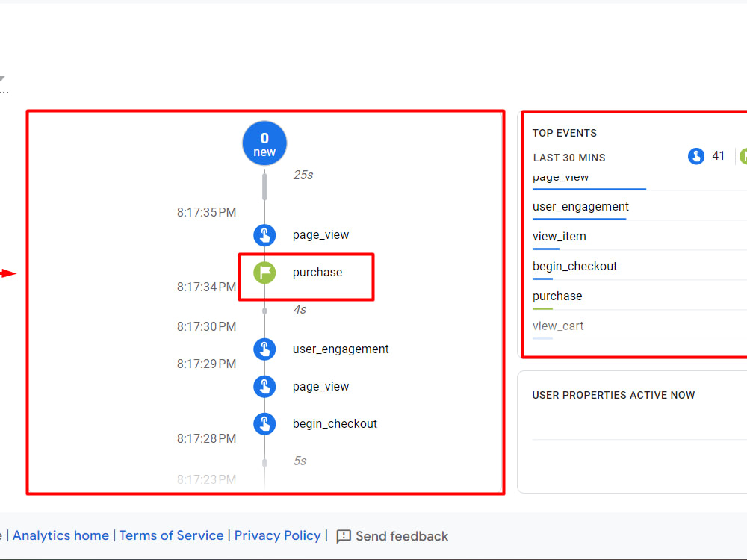Click the 4s gap marker on the timeline
The image size is (747, 560).
(x=264, y=311)
